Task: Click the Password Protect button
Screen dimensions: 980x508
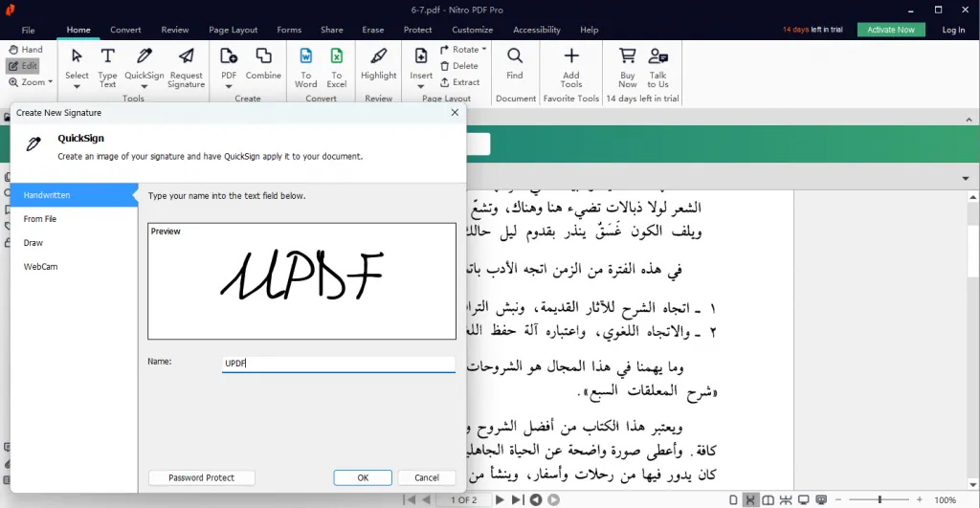Action: coord(201,477)
